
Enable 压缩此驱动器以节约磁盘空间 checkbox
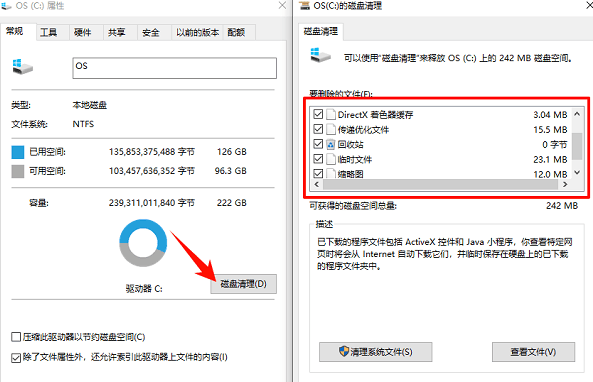16,337
